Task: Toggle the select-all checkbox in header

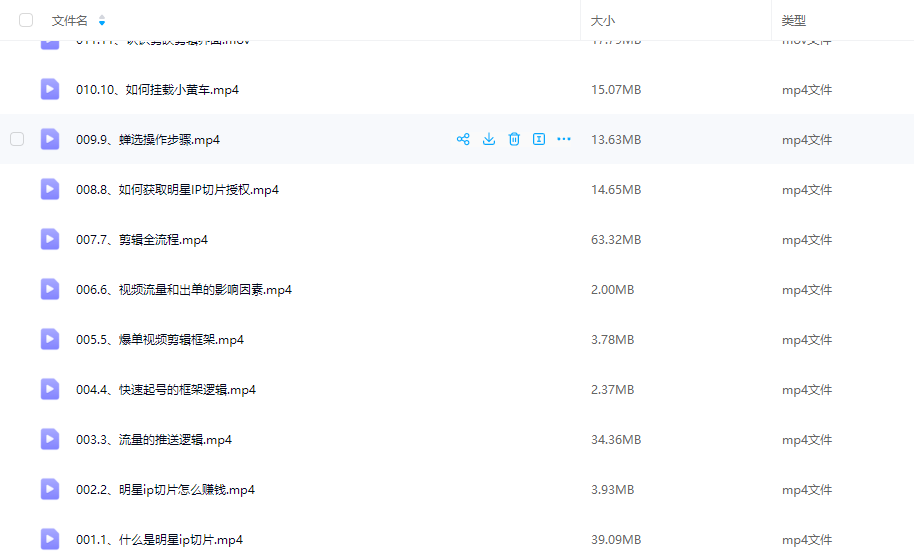Action: 26,20
